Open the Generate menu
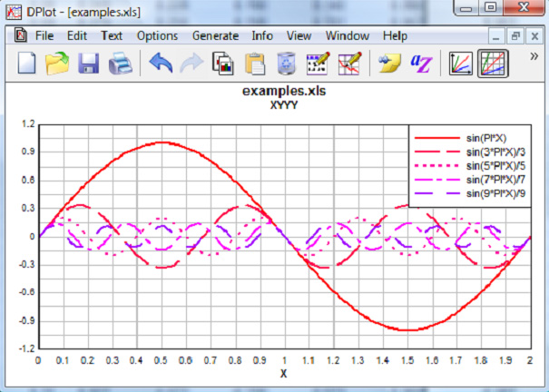 pos(215,35)
